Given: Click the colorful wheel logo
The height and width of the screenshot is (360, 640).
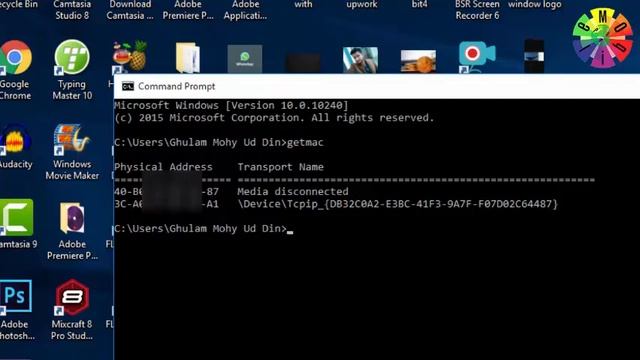Looking at the screenshot, I should (x=602, y=38).
